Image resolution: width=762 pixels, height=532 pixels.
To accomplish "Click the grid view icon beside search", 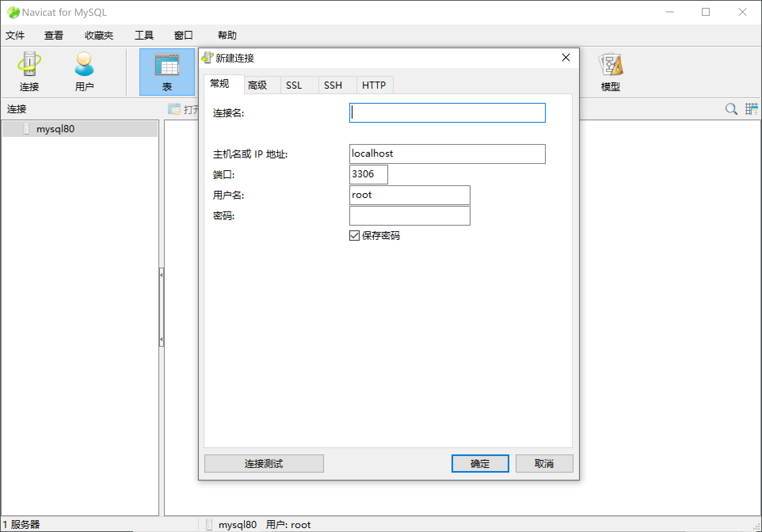I will tap(751, 109).
